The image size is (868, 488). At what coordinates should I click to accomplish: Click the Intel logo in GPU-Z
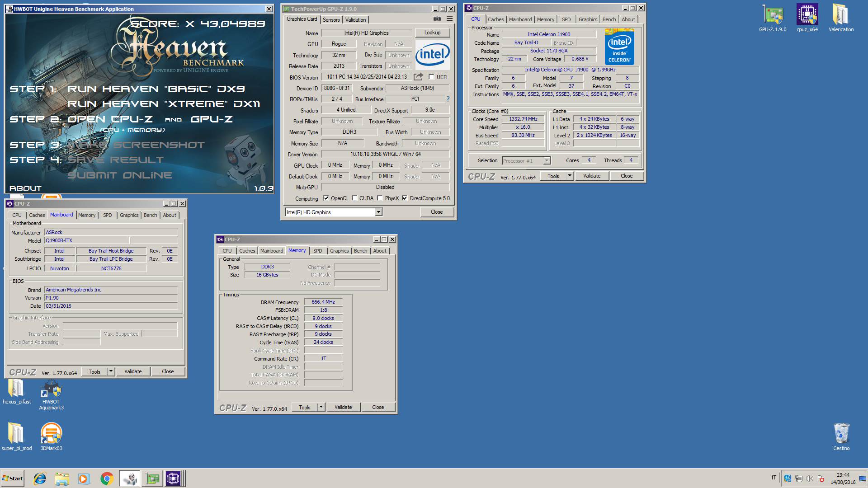[x=432, y=55]
